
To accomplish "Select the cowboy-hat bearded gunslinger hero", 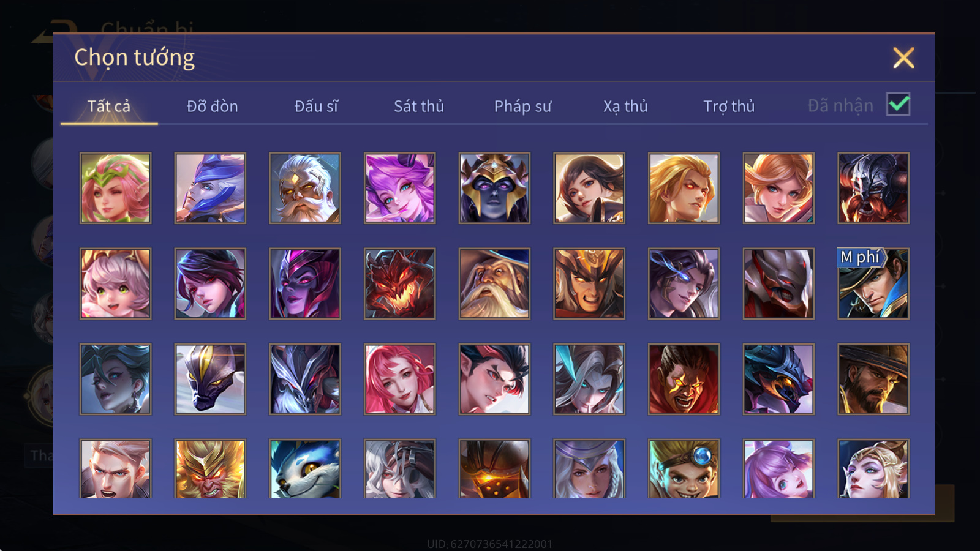I will [873, 379].
